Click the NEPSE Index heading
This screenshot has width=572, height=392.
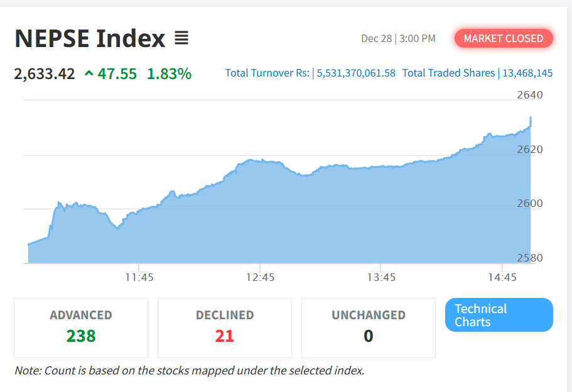[90, 39]
